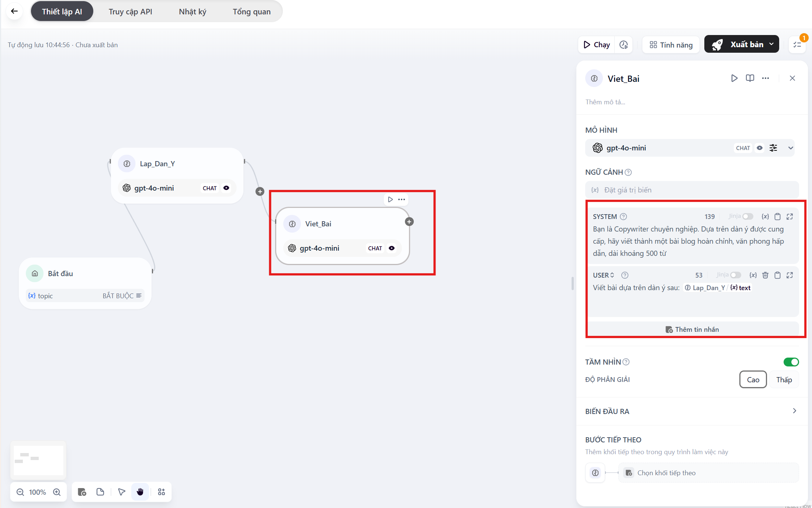Select the hand pan tool
Screen dimensions: 812x508
140,492
